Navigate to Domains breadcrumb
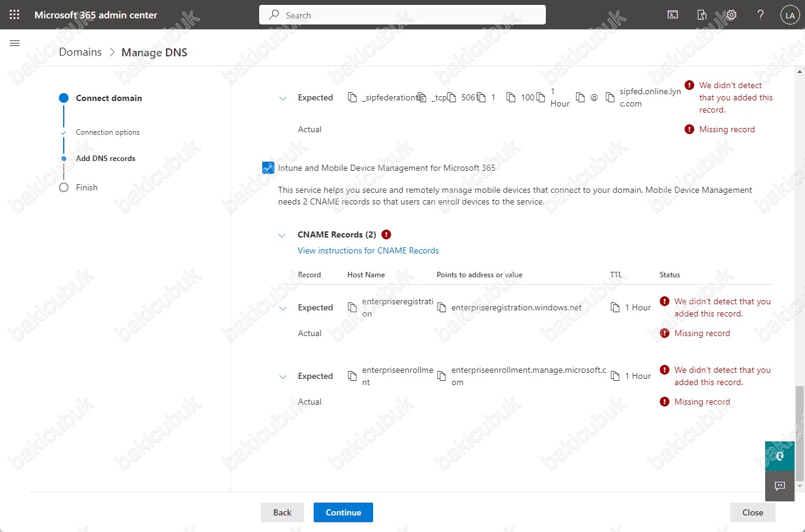 [x=80, y=52]
